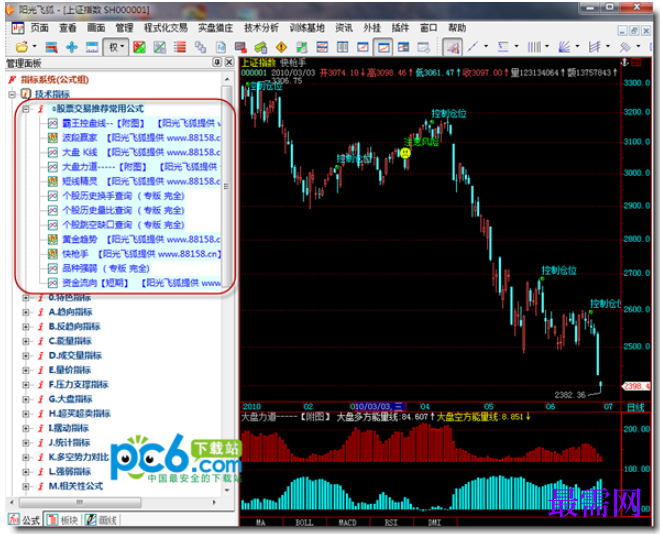
Task: Click 指标系统(公式组) root node
Action: 55,80
